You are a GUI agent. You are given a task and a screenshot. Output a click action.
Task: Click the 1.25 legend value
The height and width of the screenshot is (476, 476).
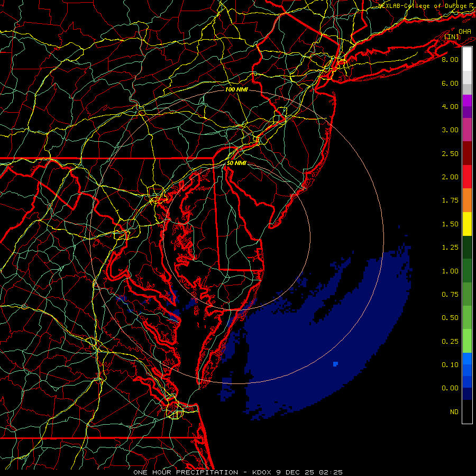tap(450, 248)
